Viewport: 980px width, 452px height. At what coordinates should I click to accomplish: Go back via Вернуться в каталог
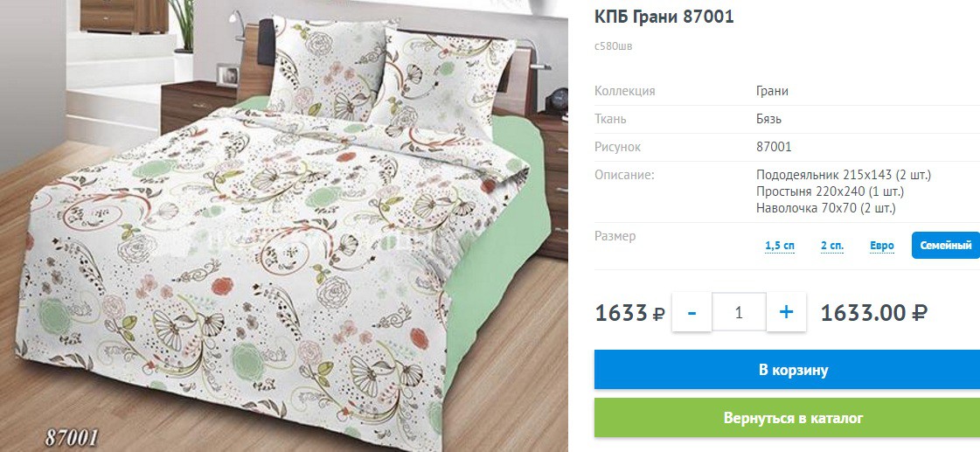click(787, 418)
